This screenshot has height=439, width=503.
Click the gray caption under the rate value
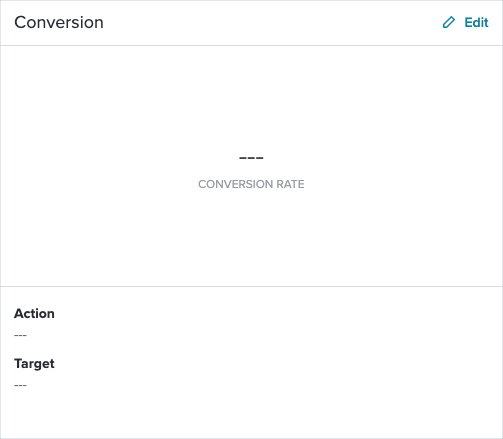[x=251, y=184]
